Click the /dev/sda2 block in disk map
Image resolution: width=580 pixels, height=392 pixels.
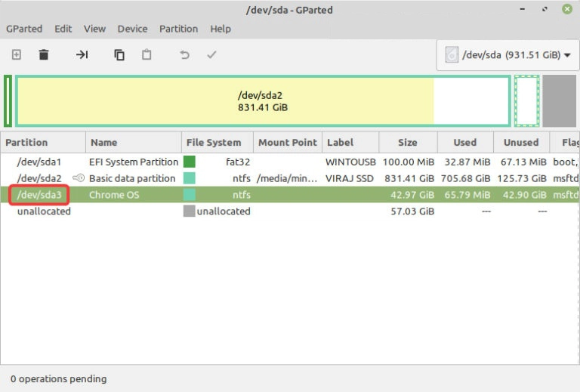(262, 101)
